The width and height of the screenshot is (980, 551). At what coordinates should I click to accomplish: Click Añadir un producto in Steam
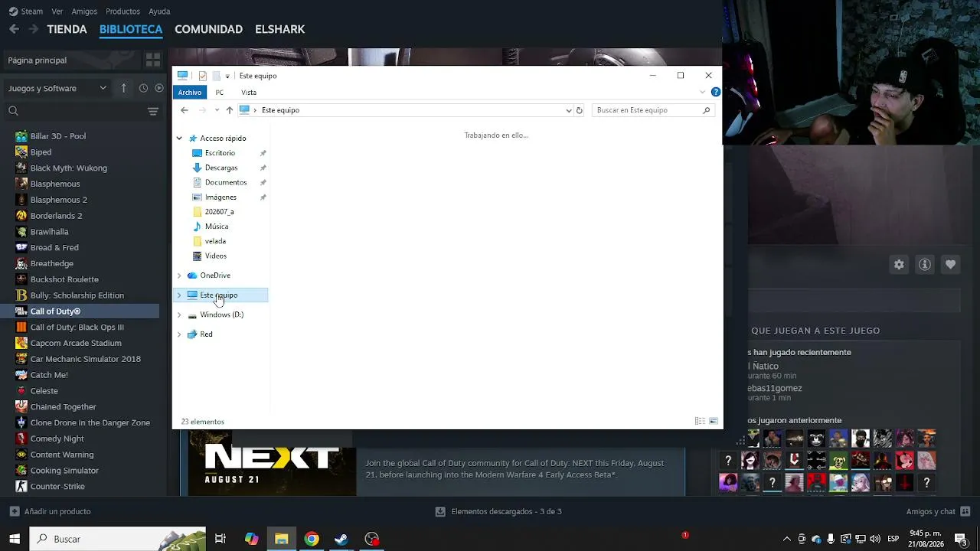[51, 511]
